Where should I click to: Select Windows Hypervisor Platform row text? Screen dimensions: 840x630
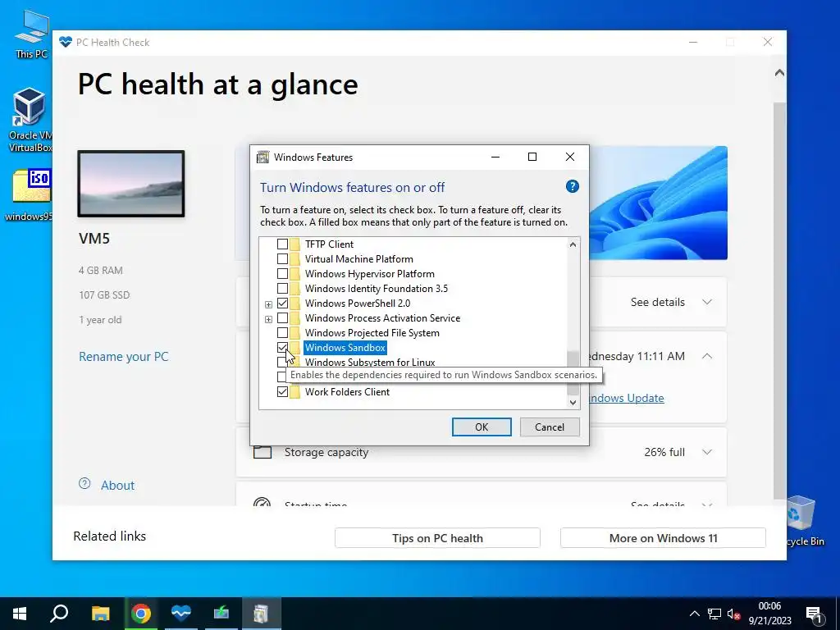(370, 274)
